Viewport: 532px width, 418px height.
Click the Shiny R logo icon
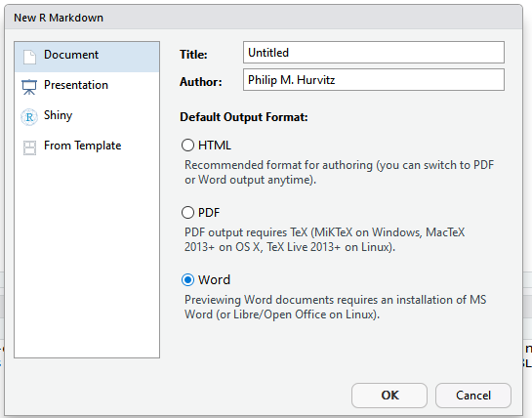[29, 117]
